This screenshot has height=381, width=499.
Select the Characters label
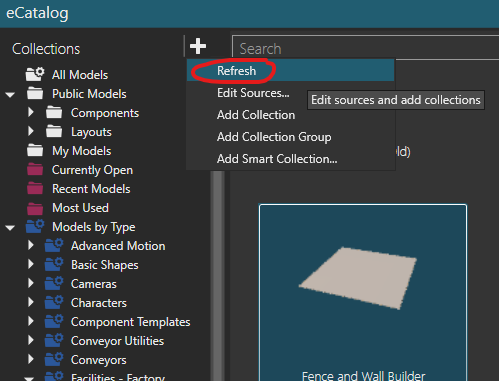[x=99, y=303]
